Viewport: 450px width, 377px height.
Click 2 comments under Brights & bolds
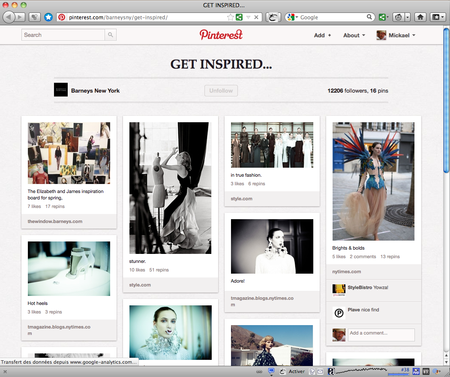pyautogui.click(x=363, y=257)
